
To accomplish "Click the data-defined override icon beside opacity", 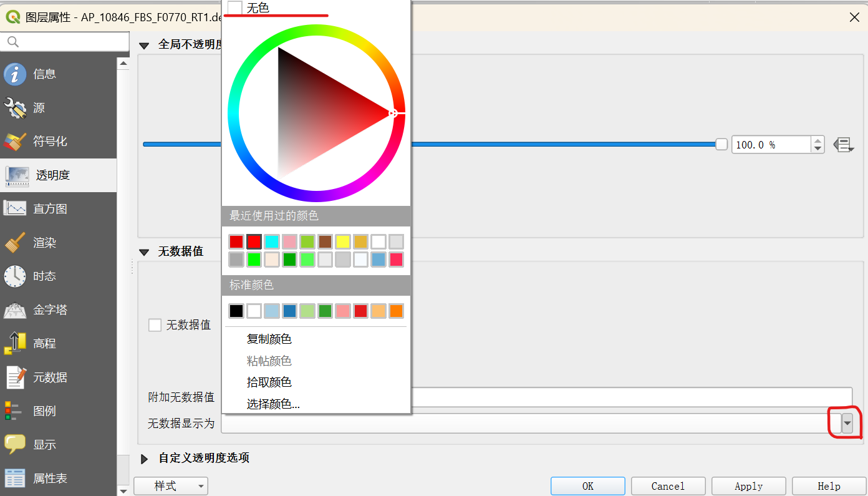I will (x=843, y=145).
